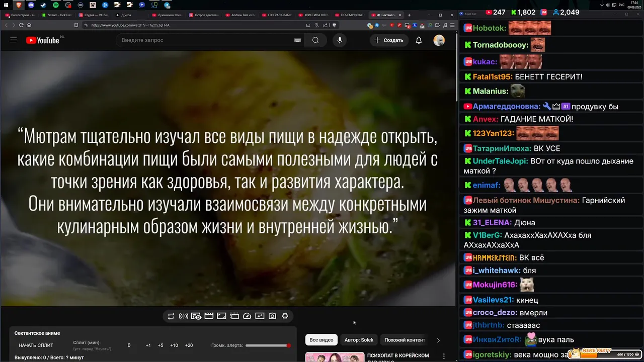Click username Армагеддоновна in chat
Screen dimensions: 644x362
[x=506, y=107]
